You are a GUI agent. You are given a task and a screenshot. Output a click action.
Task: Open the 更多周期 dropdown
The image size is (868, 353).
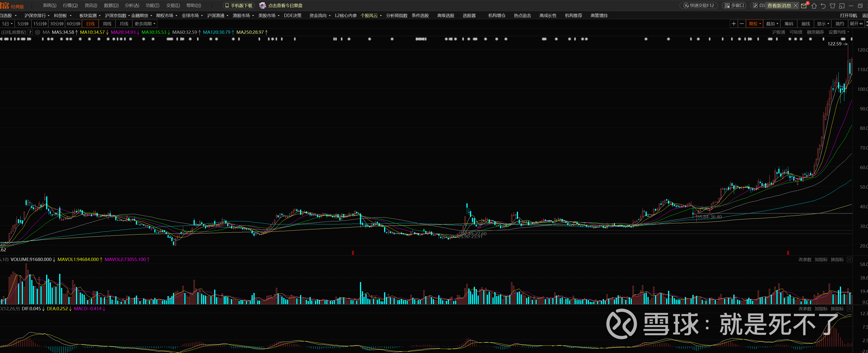145,24
